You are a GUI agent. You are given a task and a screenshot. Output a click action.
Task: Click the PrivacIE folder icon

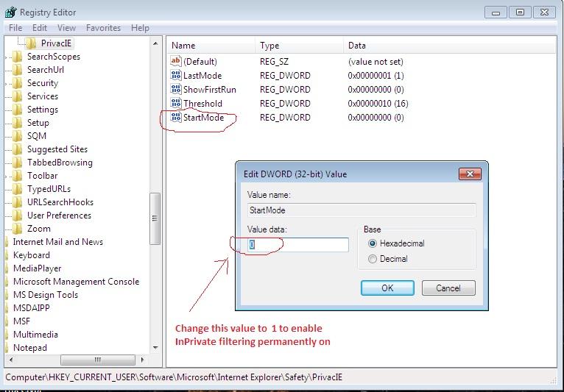[32, 43]
